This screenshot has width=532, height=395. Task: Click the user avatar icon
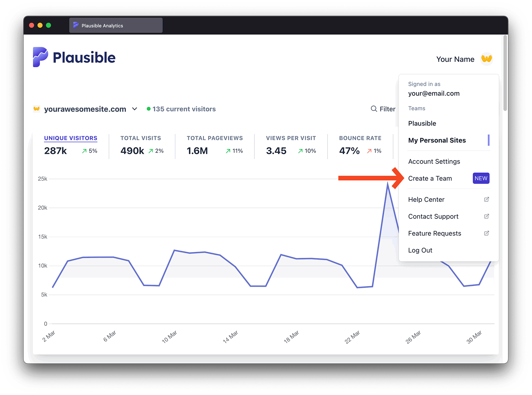click(x=486, y=59)
